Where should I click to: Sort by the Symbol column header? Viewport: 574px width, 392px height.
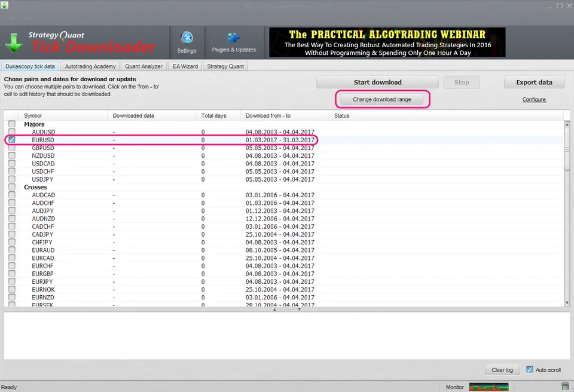click(63, 116)
